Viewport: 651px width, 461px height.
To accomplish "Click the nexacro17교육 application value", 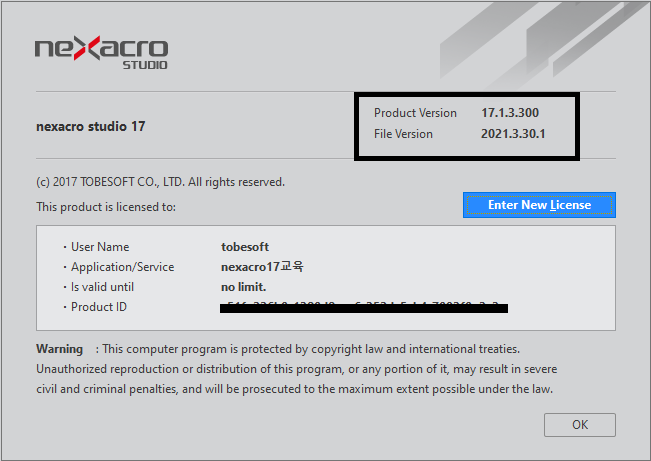I will (x=262, y=267).
